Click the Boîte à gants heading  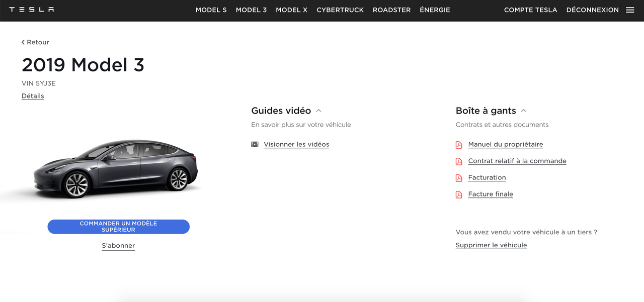(x=486, y=111)
